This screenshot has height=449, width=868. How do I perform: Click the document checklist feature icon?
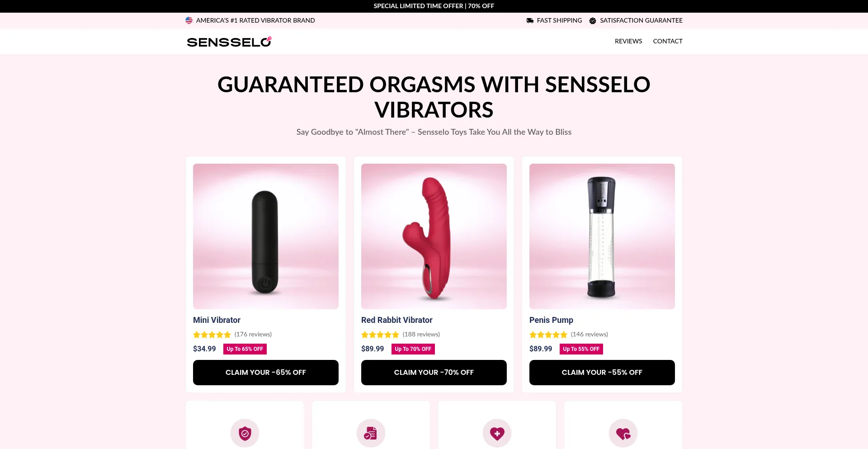(x=371, y=433)
